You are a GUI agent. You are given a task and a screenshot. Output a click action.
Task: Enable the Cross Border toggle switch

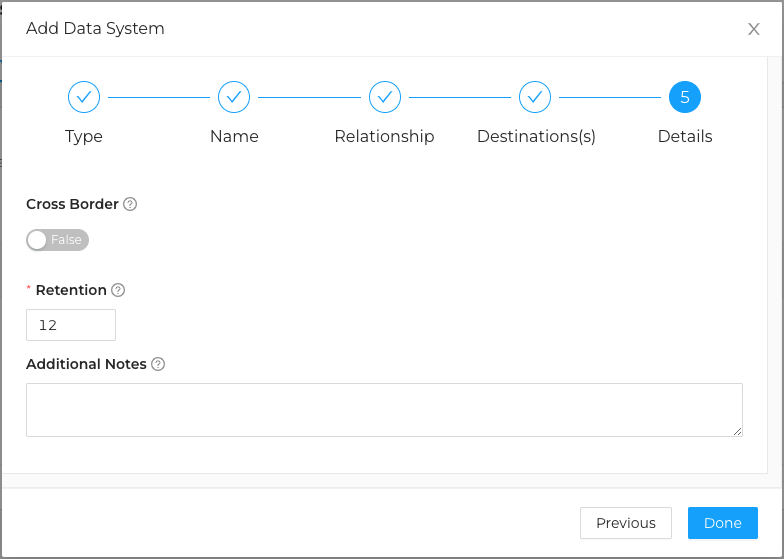pos(58,240)
